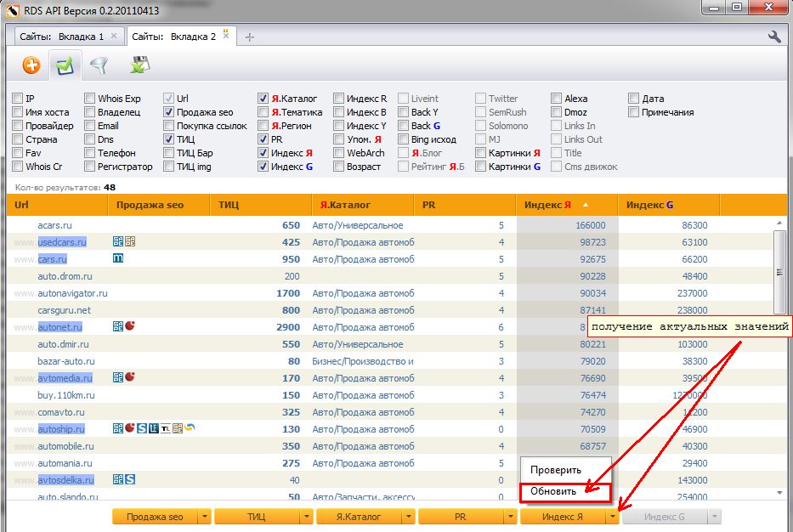
Task: Click the orange plus add sites icon
Action: click(x=31, y=65)
